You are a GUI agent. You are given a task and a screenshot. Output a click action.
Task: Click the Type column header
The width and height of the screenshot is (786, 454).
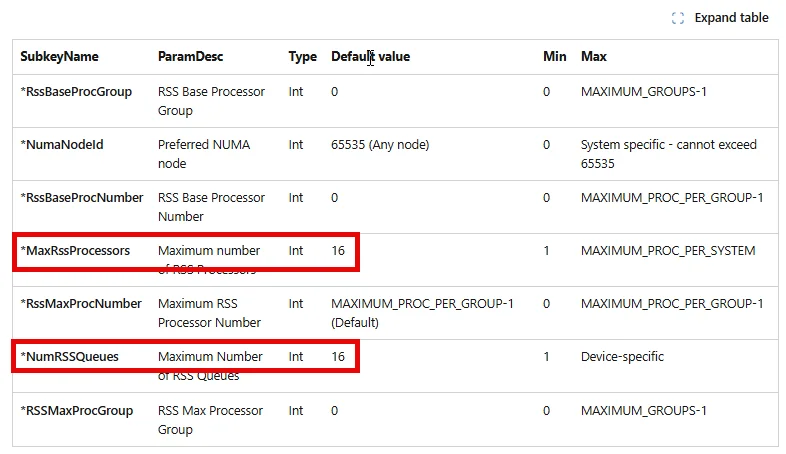[302, 57]
